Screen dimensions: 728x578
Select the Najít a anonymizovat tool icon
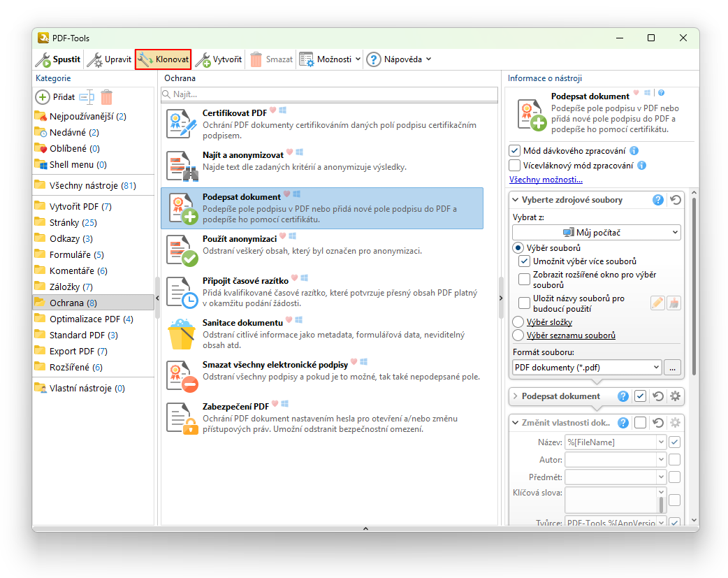(182, 166)
